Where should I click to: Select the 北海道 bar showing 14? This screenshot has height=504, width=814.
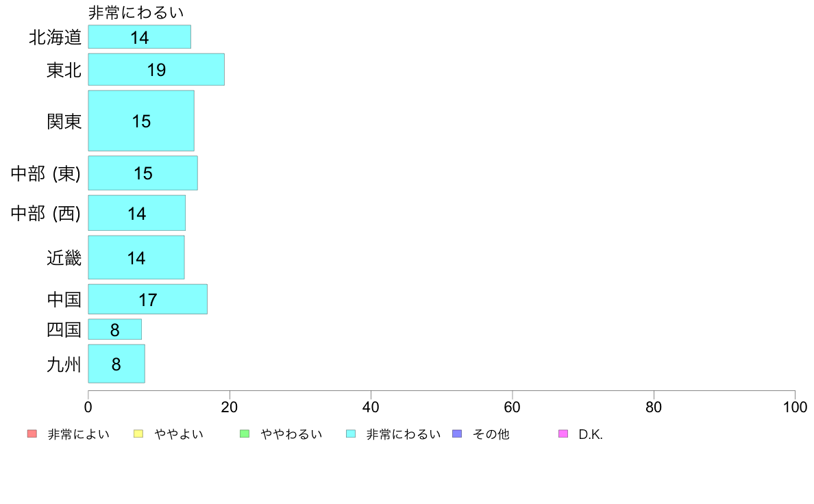pyautogui.click(x=140, y=37)
